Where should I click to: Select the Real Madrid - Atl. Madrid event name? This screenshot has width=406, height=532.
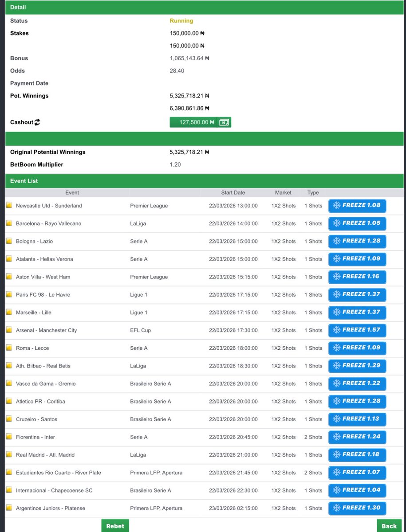click(x=45, y=455)
